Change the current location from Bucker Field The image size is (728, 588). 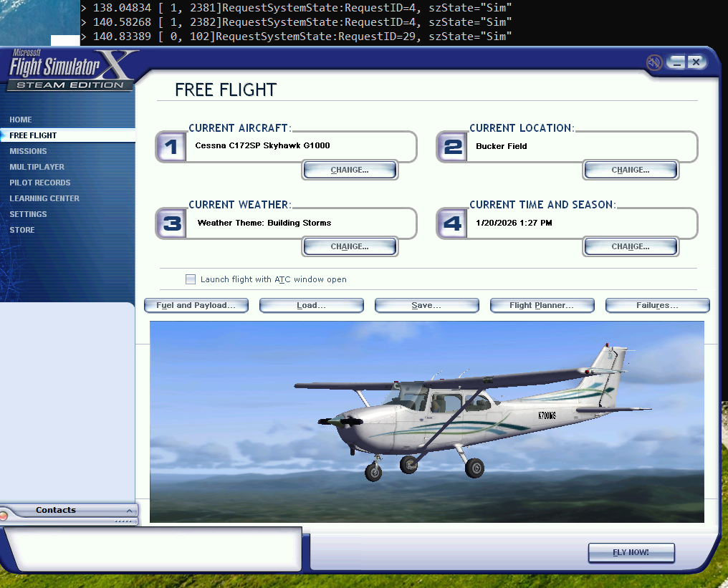[x=631, y=170]
